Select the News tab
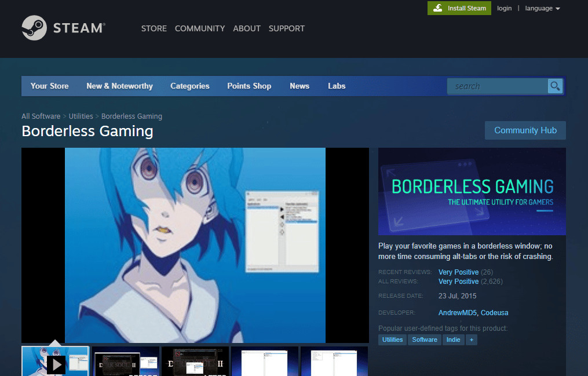Image resolution: width=588 pixels, height=376 pixels. click(x=299, y=86)
